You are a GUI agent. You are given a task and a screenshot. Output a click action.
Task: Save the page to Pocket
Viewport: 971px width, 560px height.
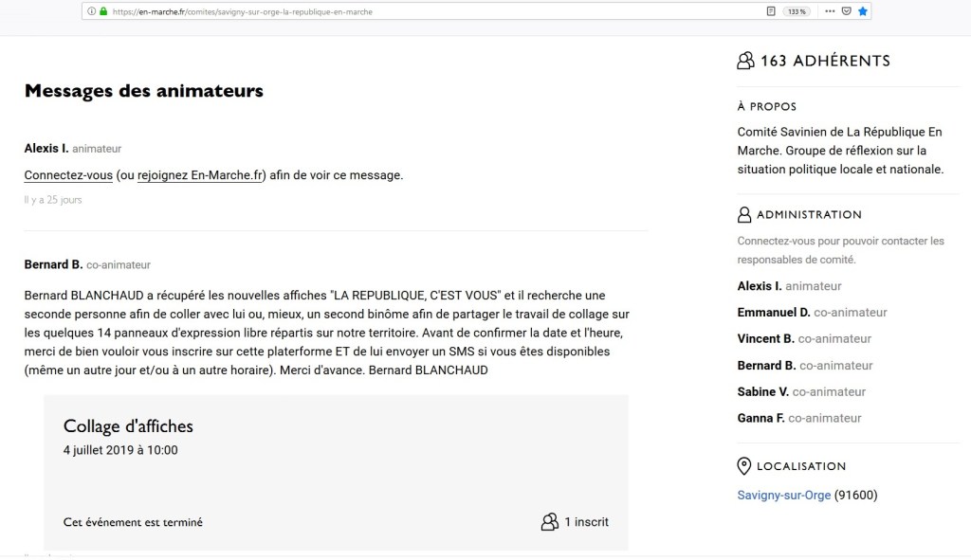click(x=846, y=10)
